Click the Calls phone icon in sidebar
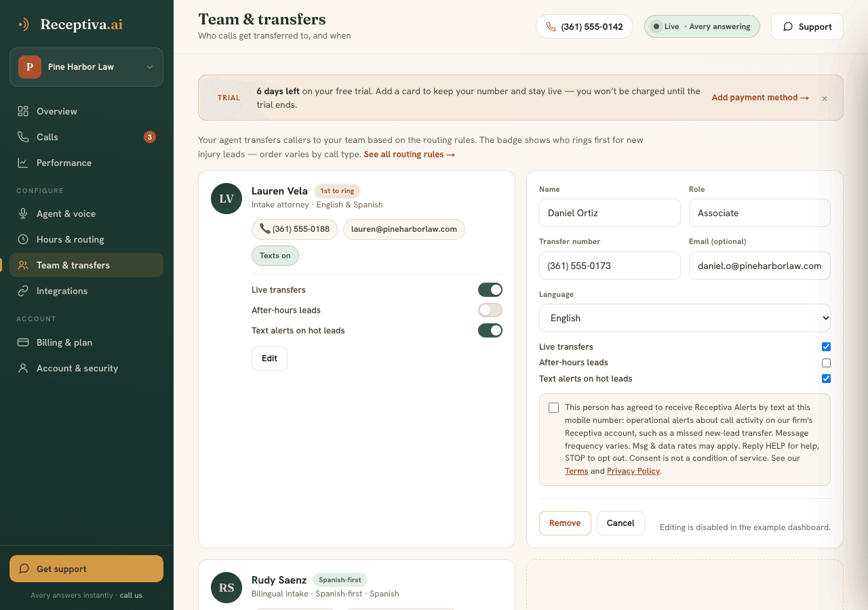 pyautogui.click(x=23, y=137)
